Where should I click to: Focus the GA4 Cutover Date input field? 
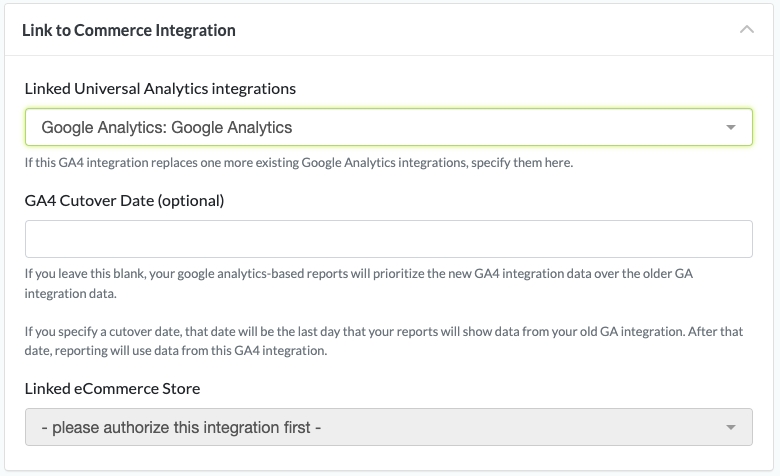coord(388,240)
